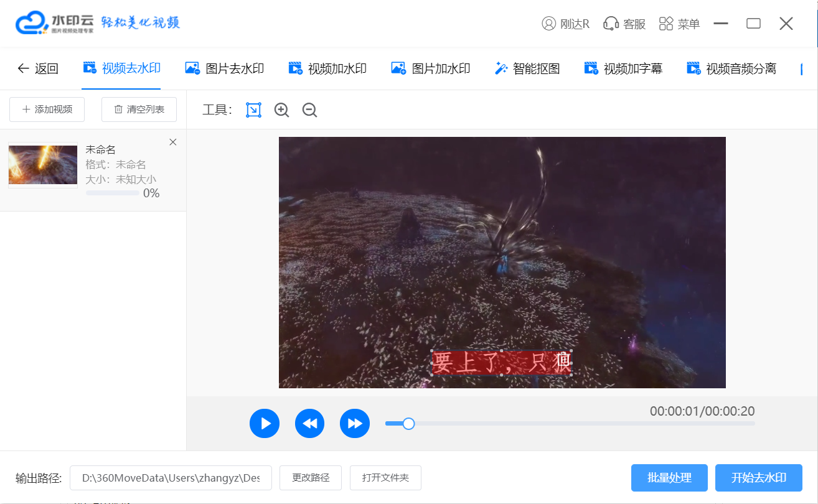
Task: Select the 未命名 video thumbnail
Action: (43, 165)
